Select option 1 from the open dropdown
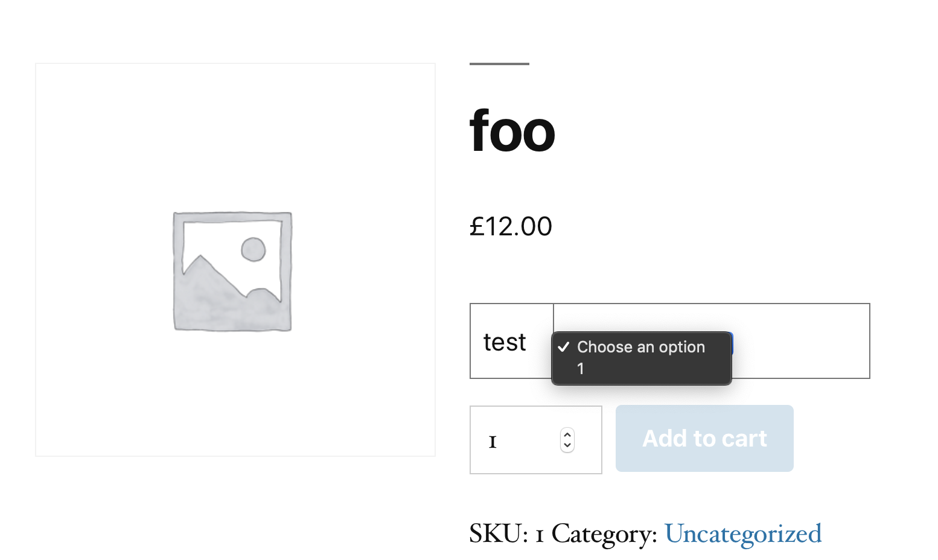Screen dimensions: 938x560 (x=580, y=368)
